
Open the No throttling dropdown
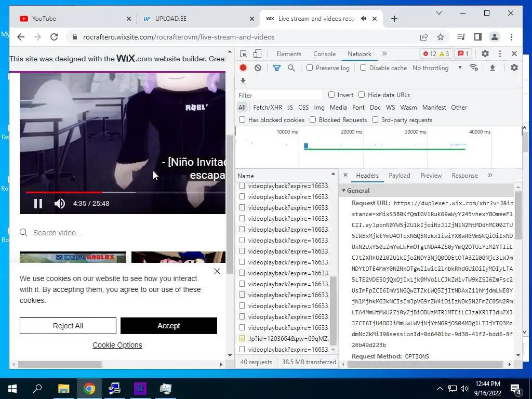[x=437, y=68]
